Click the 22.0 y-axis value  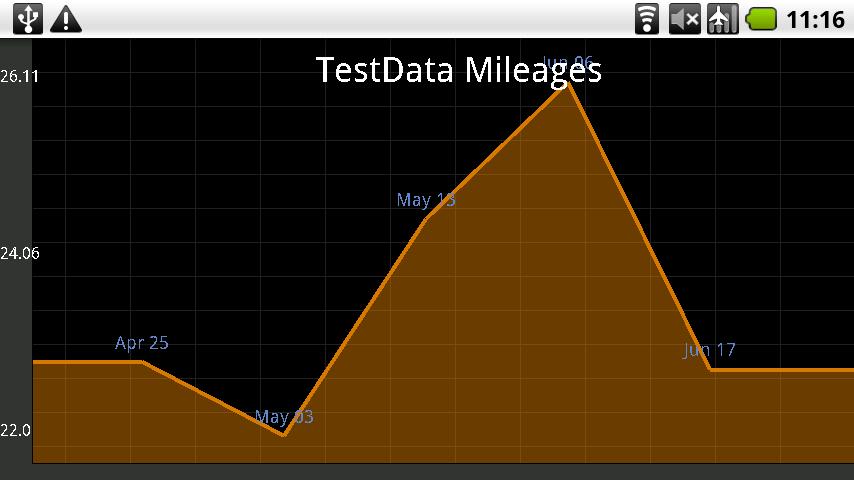click(x=15, y=430)
